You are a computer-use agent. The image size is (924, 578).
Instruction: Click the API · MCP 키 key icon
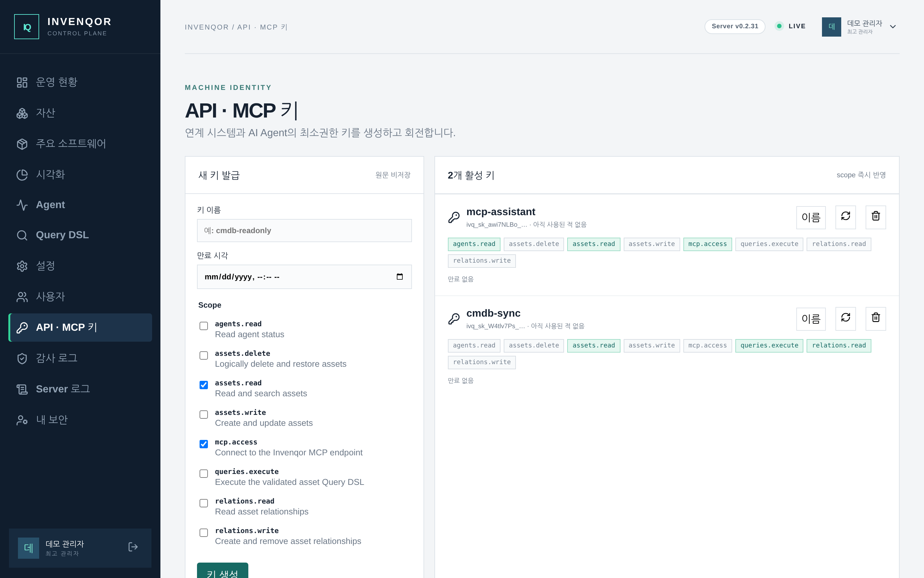(22, 328)
